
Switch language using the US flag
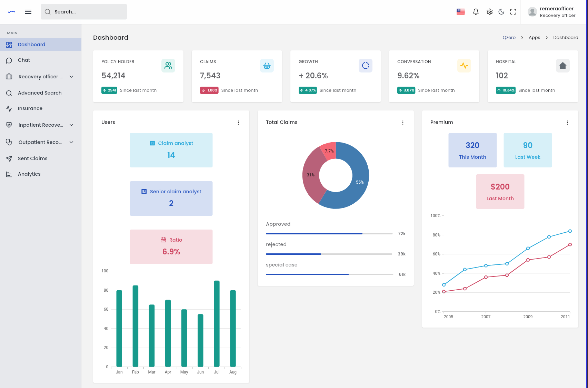pos(460,11)
